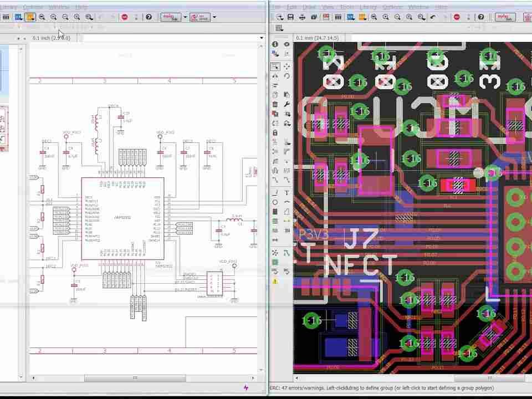The height and width of the screenshot is (399, 532).
Task: Select the Group tool in board editor
Action: pyautogui.click(x=275, y=66)
